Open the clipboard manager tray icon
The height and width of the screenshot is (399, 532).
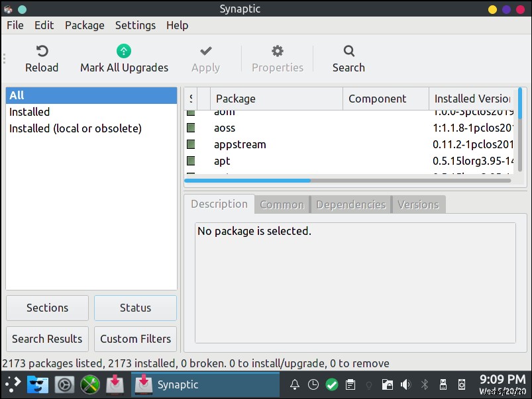tap(350, 384)
